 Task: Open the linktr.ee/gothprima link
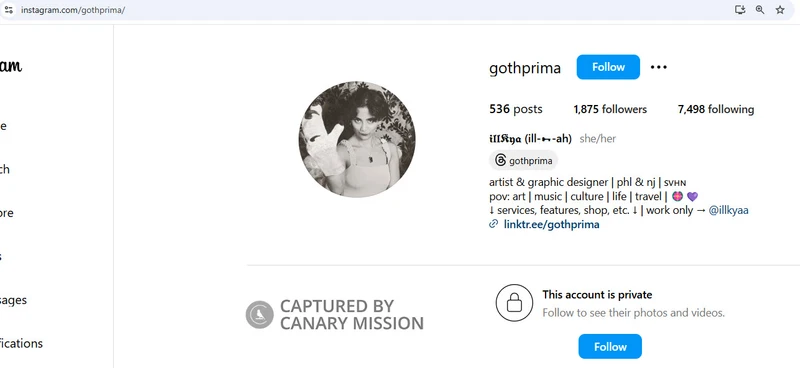(552, 224)
